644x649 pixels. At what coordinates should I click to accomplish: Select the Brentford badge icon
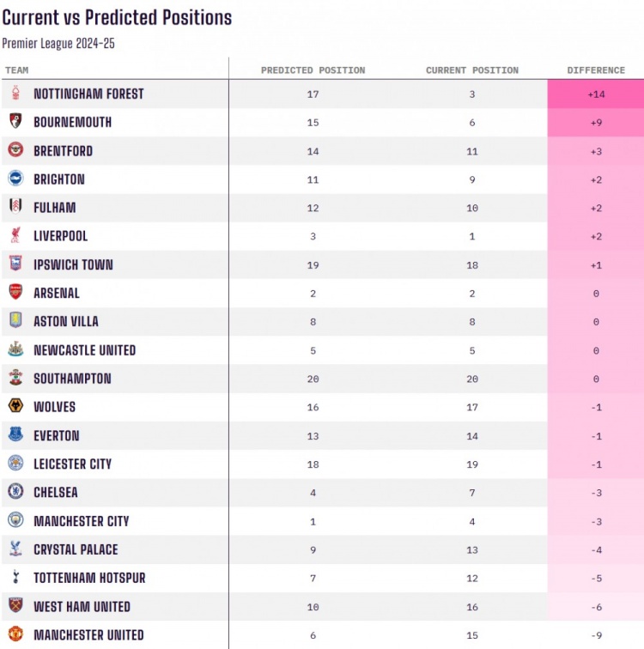tap(15, 150)
